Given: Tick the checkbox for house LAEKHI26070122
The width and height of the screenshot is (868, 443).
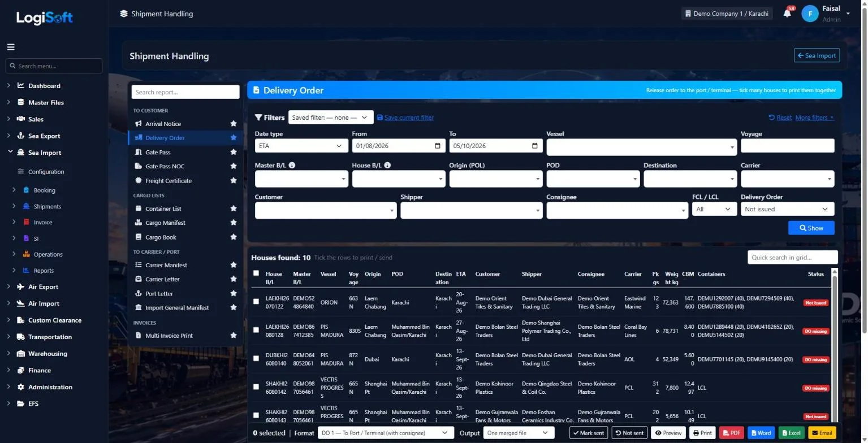Looking at the screenshot, I should (256, 302).
